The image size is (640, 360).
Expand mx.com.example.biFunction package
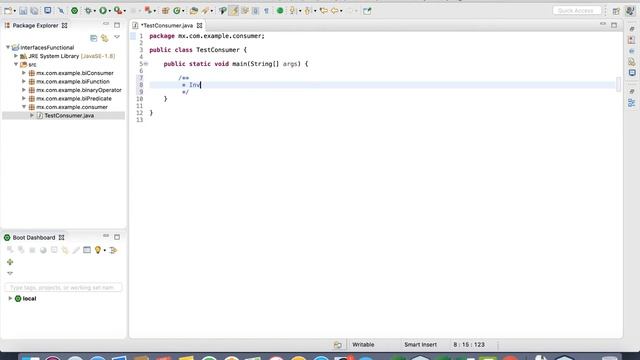tap(24, 82)
